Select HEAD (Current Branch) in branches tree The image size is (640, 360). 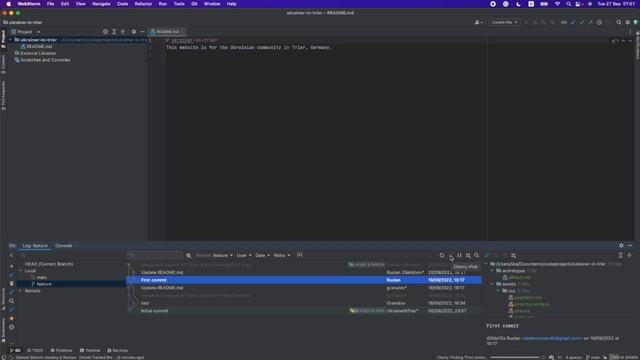point(49,264)
